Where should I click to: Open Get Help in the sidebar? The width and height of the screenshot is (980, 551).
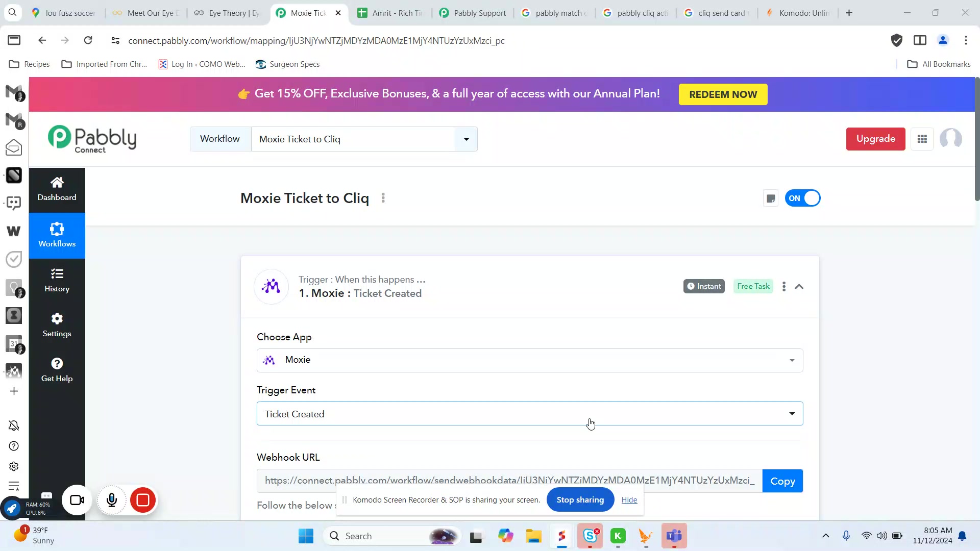57,370
